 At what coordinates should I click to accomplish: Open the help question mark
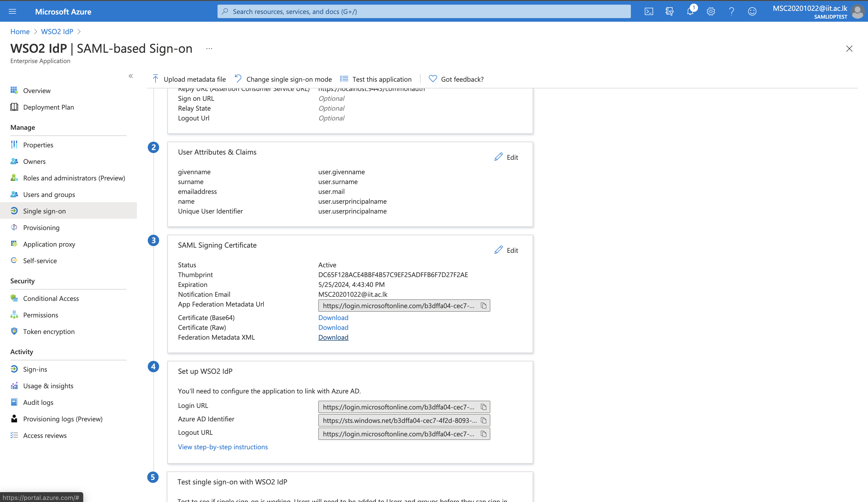pyautogui.click(x=731, y=11)
